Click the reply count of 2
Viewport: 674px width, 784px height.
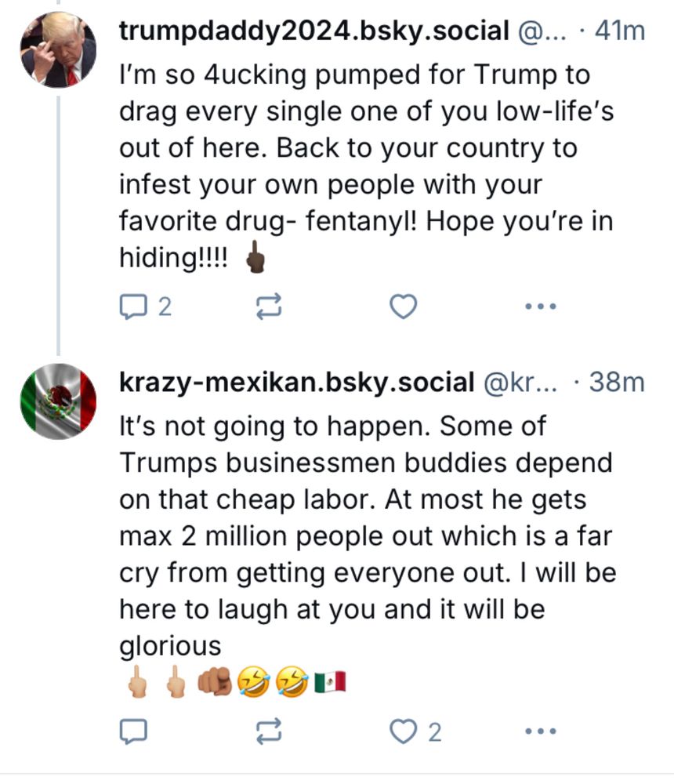click(x=164, y=307)
